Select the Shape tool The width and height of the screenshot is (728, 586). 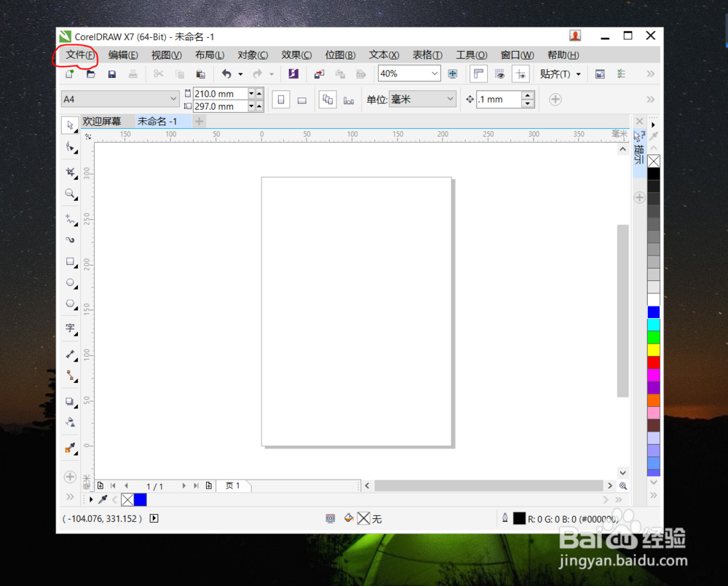(x=70, y=147)
